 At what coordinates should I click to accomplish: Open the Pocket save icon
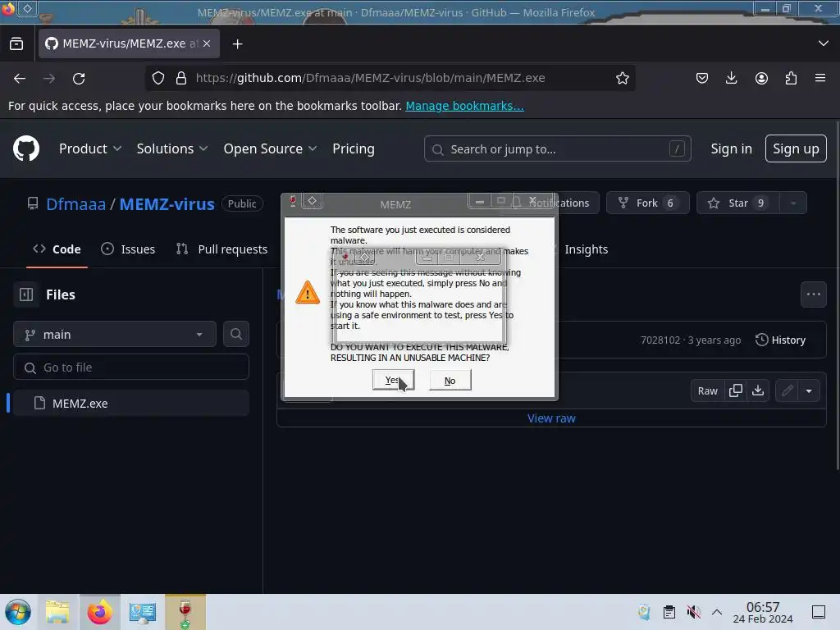click(702, 78)
